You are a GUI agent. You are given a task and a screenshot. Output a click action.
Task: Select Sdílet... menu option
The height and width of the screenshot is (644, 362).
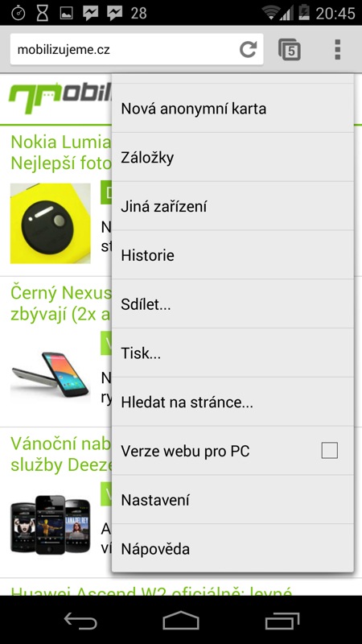(232, 303)
